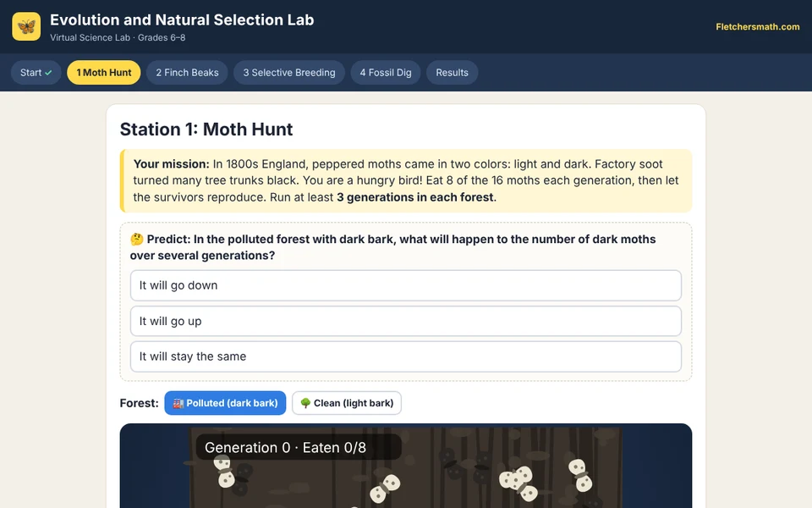Eat the large light moth right of center
Screen dimensions: 812x508
(x=518, y=483)
